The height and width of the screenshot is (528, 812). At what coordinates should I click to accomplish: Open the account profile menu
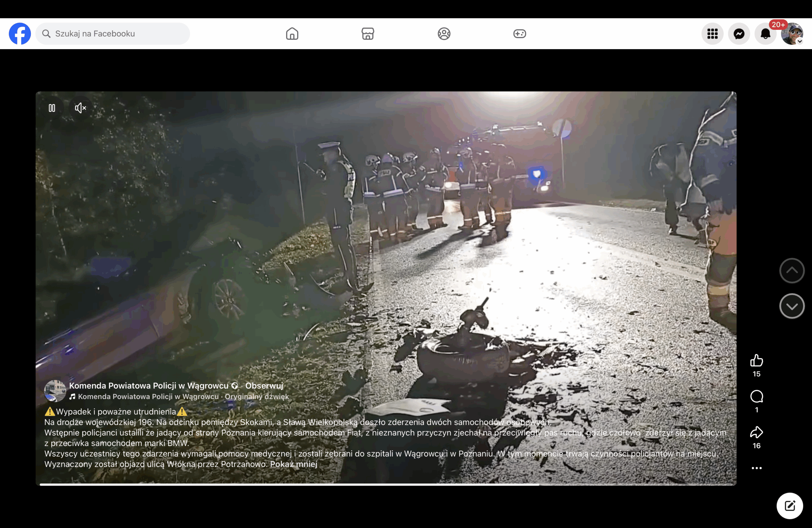(792, 34)
